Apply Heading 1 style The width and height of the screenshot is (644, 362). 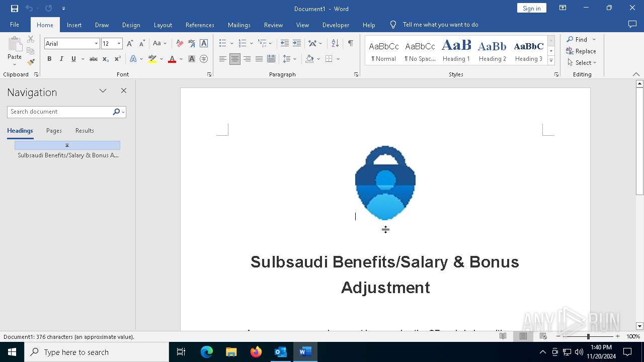click(x=456, y=50)
